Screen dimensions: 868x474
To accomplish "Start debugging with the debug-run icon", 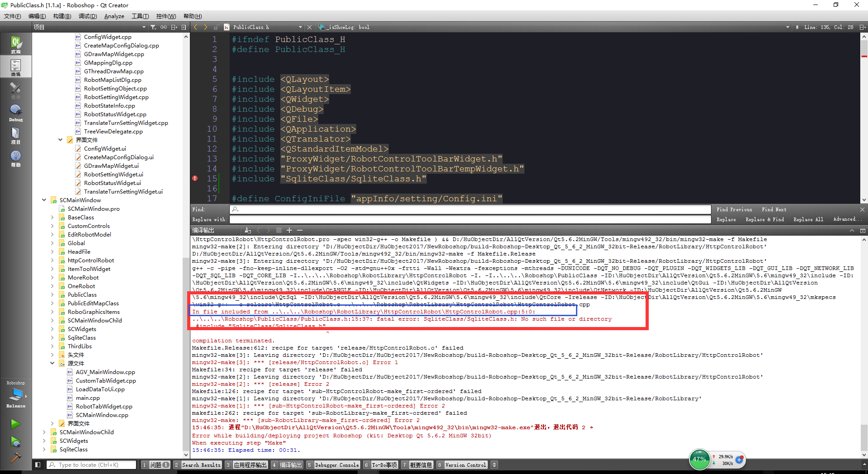I will tap(16, 442).
